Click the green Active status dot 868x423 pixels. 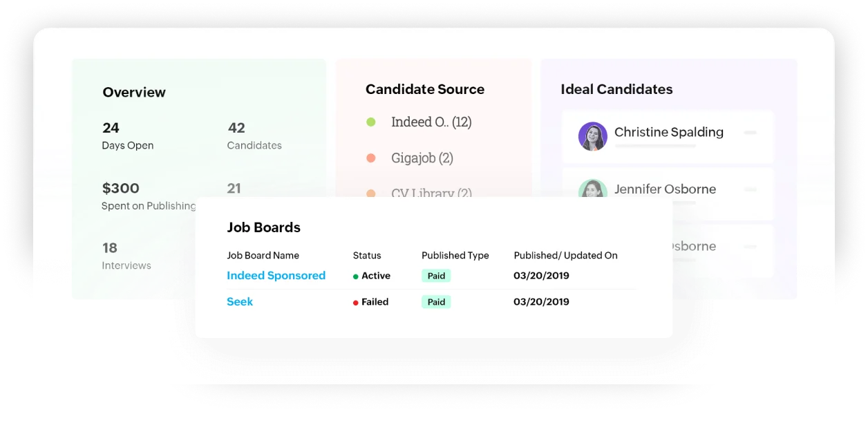pyautogui.click(x=356, y=276)
